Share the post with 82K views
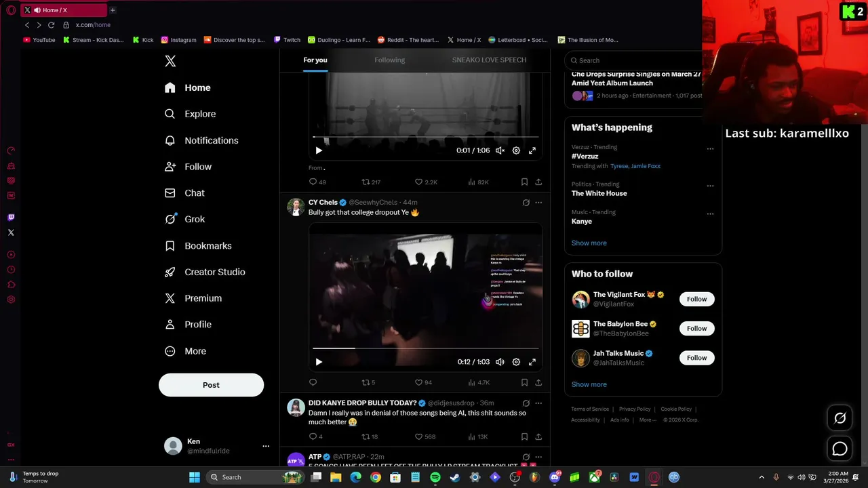This screenshot has width=868, height=488. coord(538,182)
